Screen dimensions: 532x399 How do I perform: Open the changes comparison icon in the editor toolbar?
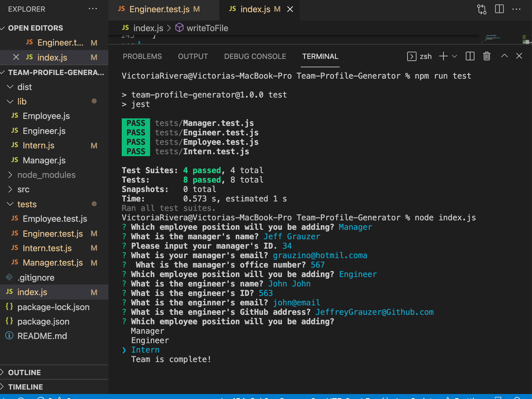pos(482,9)
